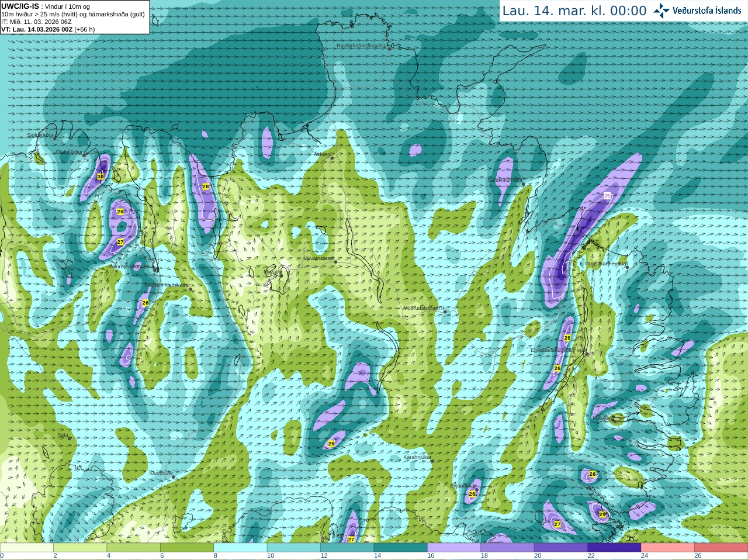Select the Egilsstaðaflugvöllur sjálf station label
This screenshot has width=748, height=560.
coord(558,350)
